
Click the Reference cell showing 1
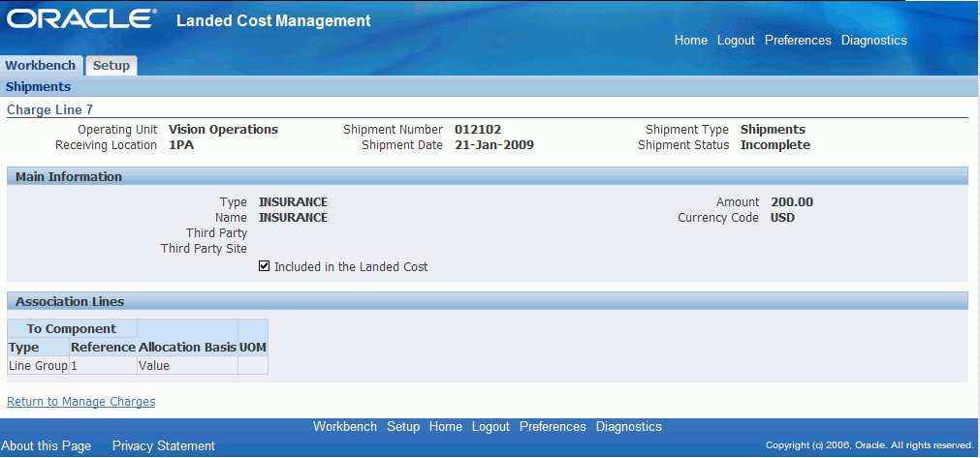click(x=103, y=366)
